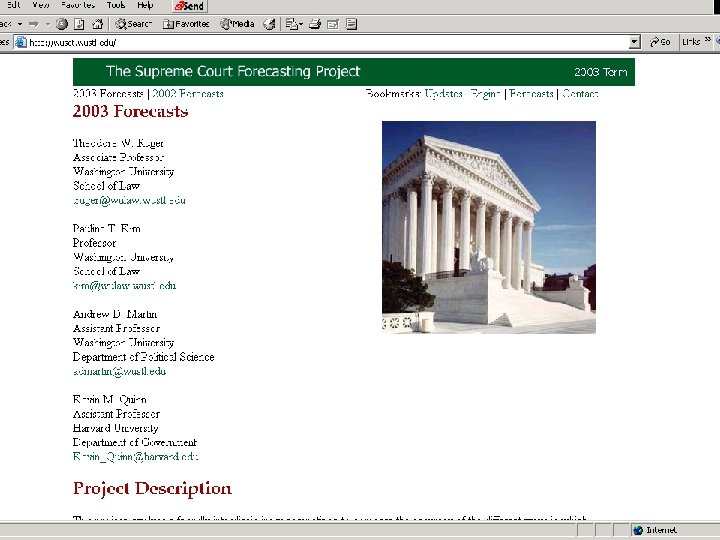Open the 2003 Forecasts navigation link
The height and width of the screenshot is (540, 720).
click(108, 94)
